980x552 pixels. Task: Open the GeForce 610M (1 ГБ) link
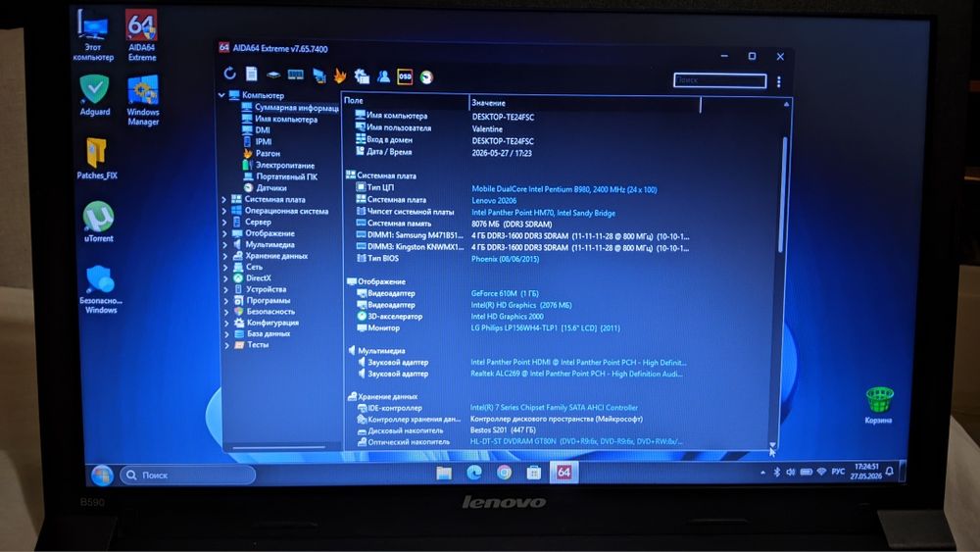pos(505,293)
